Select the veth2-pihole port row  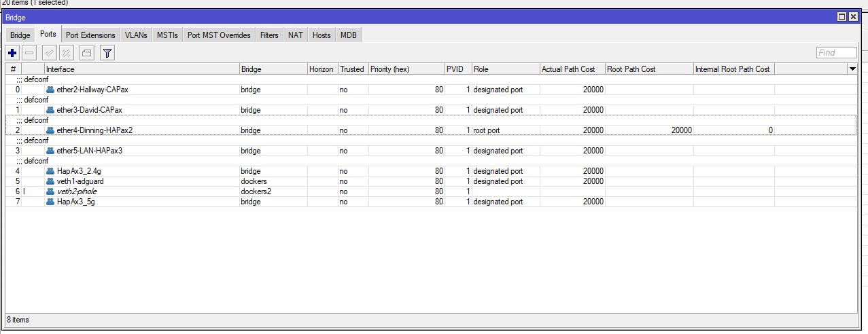point(431,191)
